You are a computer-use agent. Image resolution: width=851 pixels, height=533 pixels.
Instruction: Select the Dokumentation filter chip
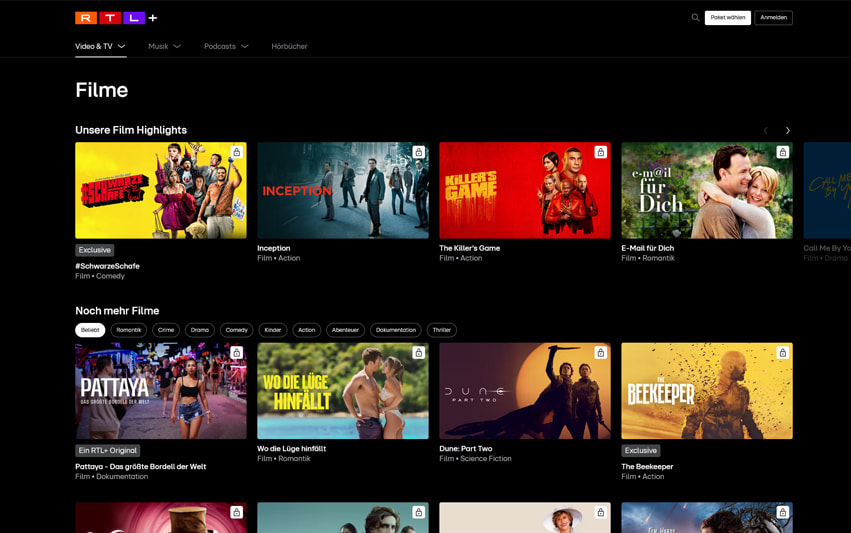click(396, 330)
